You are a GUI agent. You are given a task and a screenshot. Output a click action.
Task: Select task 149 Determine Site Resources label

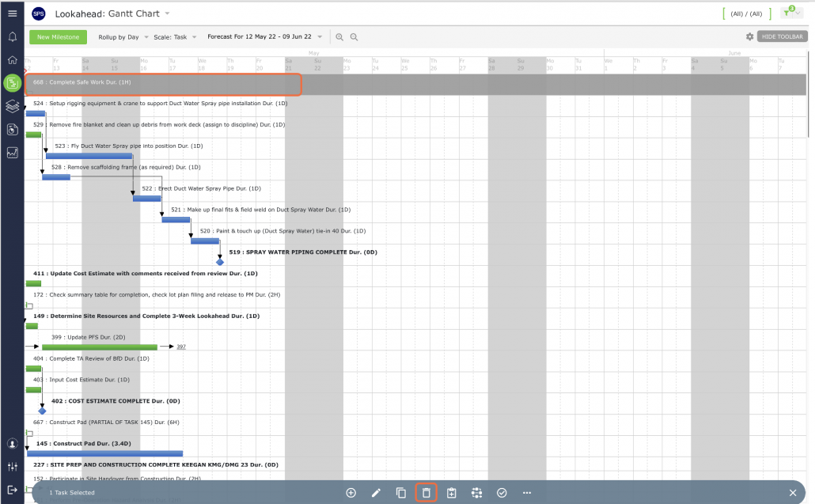146,316
